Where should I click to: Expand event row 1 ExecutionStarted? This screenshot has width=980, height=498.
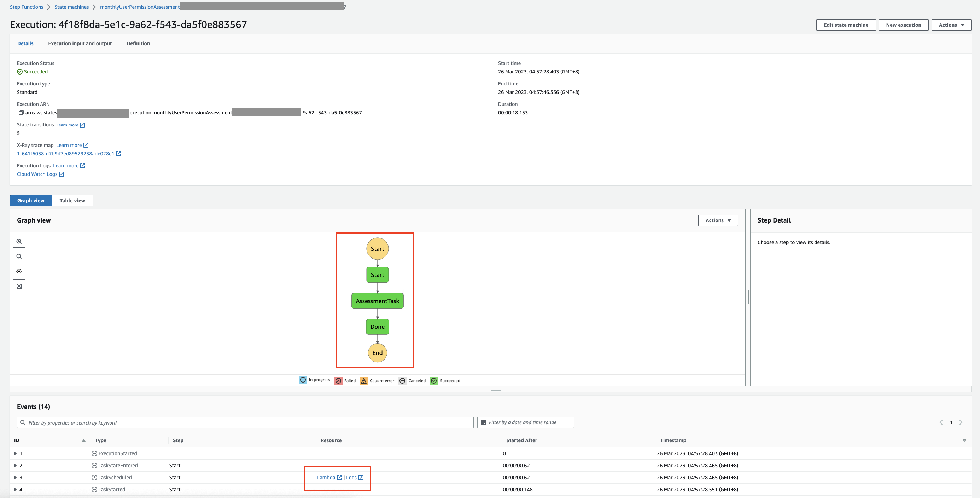[15, 453]
